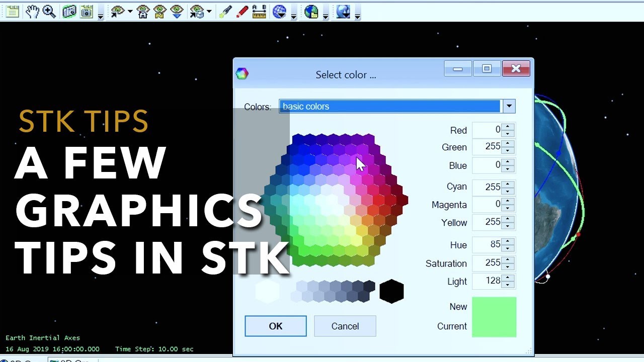Click OK in Select color dialog
The image size is (644, 362).
276,326
